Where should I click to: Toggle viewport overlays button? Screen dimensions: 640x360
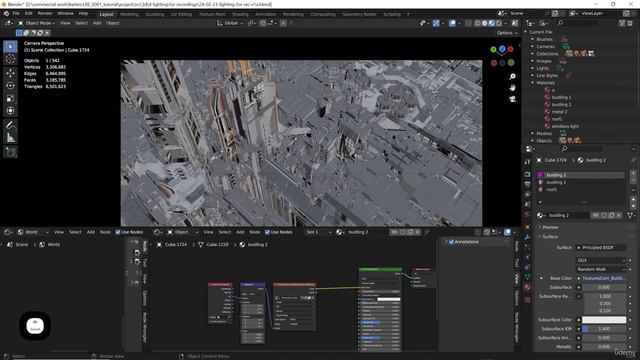click(x=452, y=23)
